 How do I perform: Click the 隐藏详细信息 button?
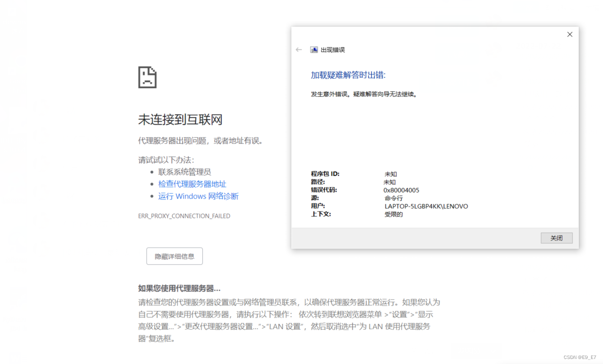click(175, 256)
